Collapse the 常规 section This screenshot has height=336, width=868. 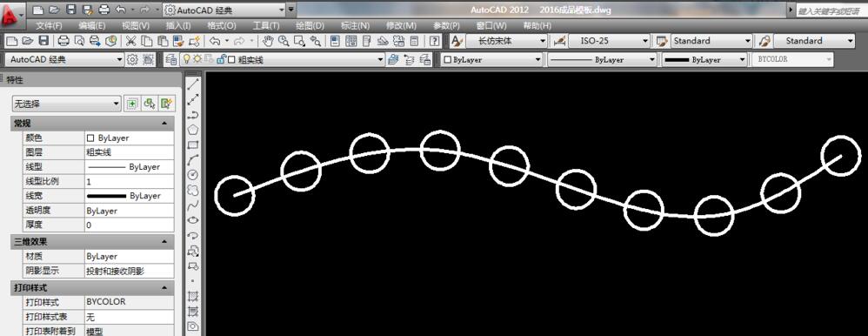coord(164,123)
